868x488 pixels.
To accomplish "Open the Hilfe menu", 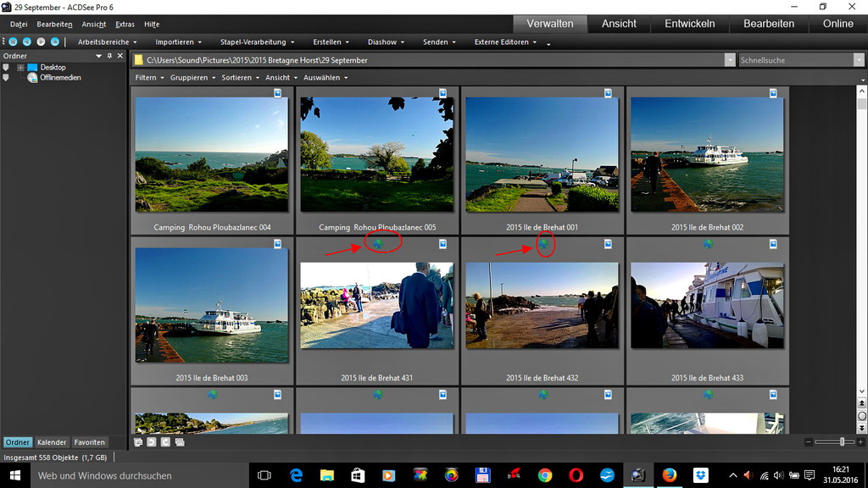I will click(x=152, y=25).
